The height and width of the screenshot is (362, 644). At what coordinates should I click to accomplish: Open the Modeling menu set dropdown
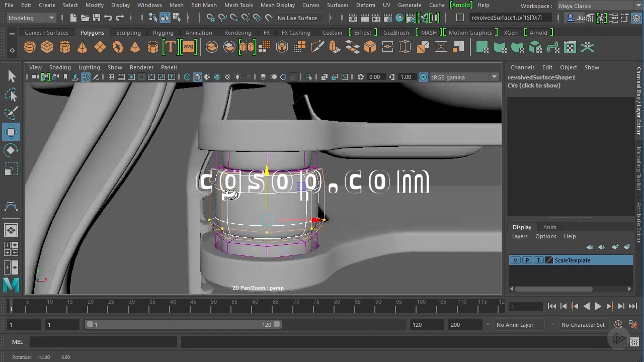coord(31,18)
